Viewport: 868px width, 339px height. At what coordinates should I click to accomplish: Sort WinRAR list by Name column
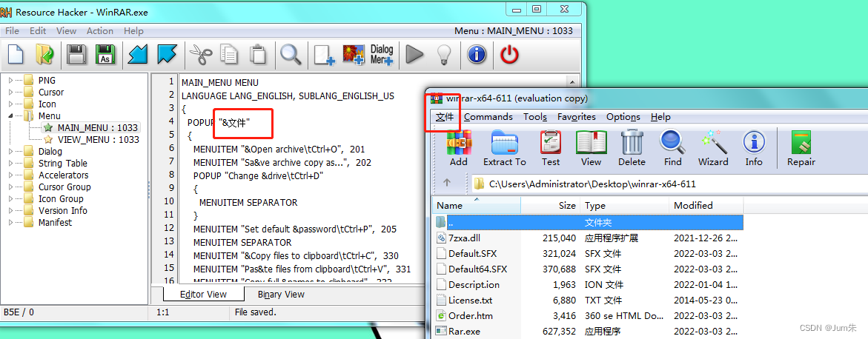tap(477, 205)
